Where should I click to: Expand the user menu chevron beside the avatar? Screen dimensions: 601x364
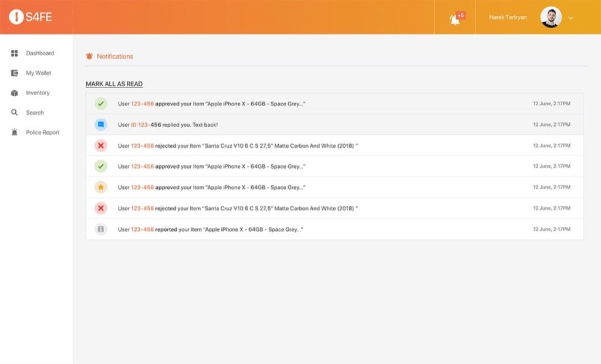(x=570, y=18)
